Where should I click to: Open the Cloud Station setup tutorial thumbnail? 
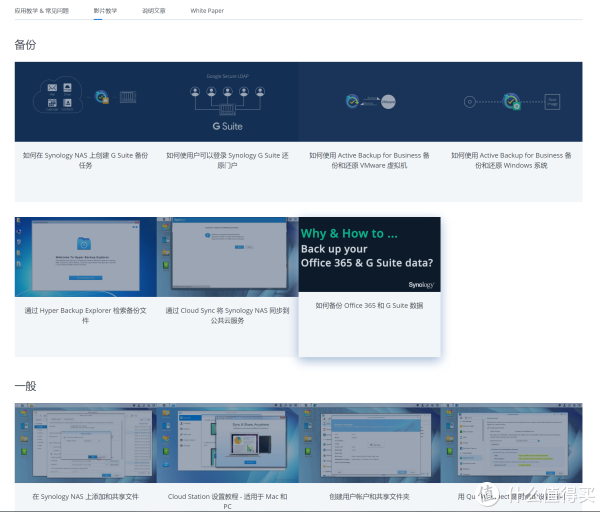click(228, 443)
